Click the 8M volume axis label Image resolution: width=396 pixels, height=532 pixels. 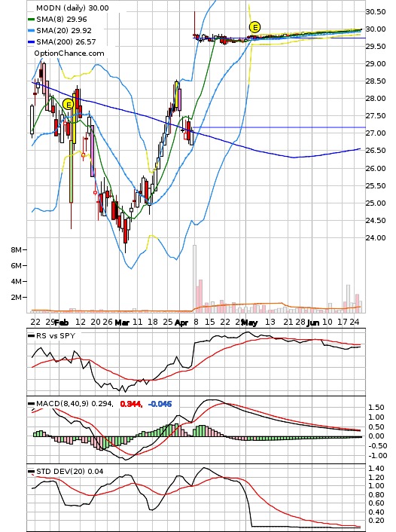tap(16, 249)
